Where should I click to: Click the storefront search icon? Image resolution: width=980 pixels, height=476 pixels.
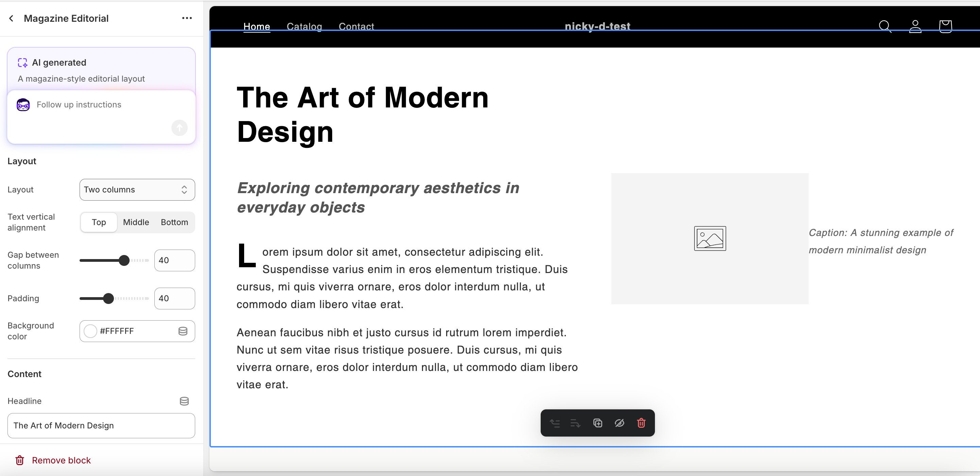[x=884, y=26]
